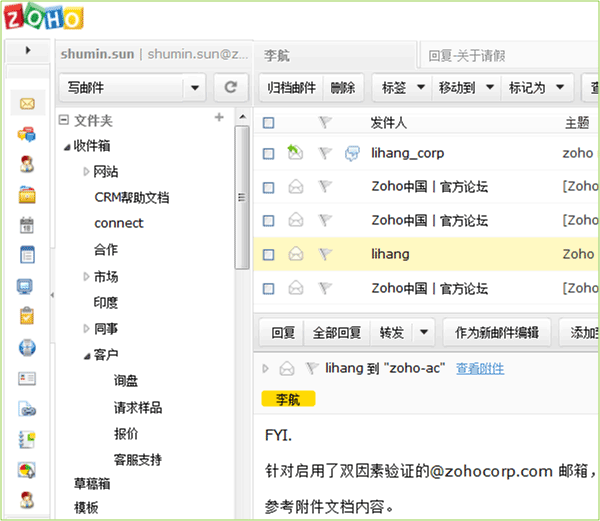Collapse the 文件夹 section
Screen dimensions: 600x521
64,120
